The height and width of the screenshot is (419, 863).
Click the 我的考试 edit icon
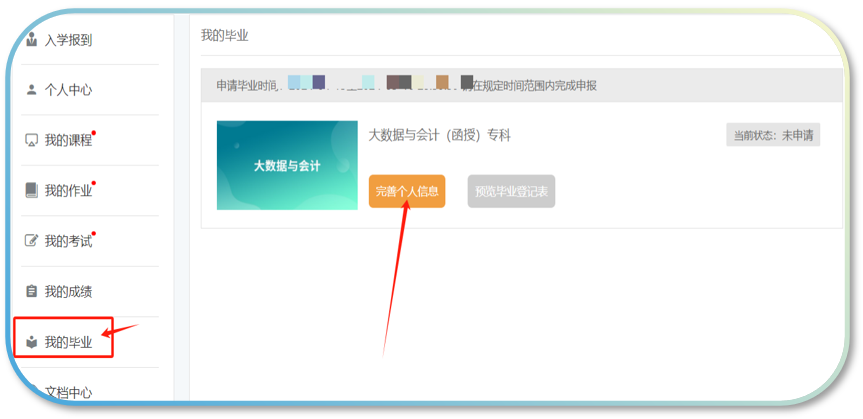point(31,241)
